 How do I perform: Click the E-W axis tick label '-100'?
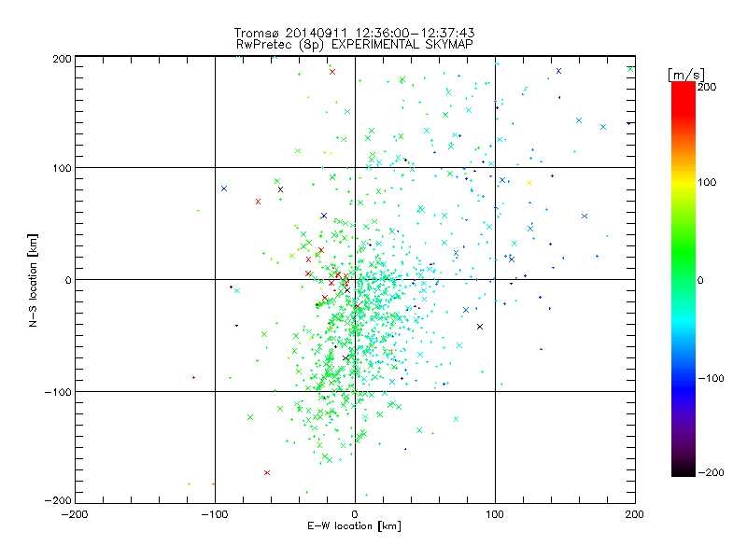215,514
